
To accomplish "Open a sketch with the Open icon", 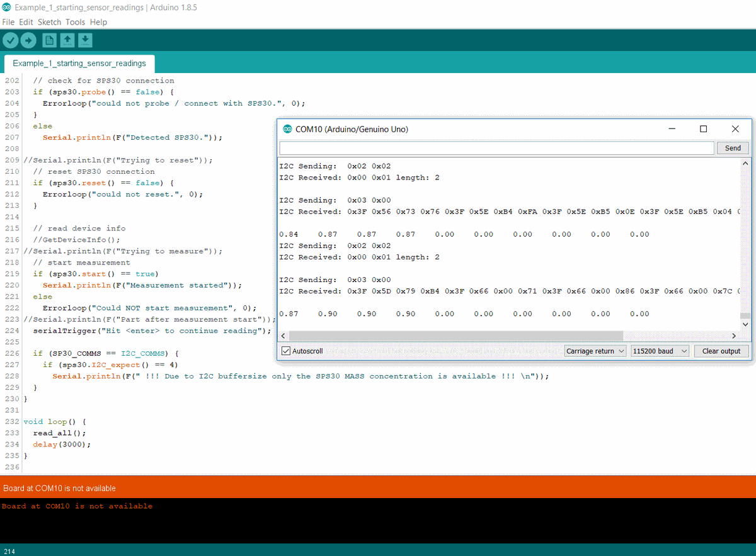I will [67, 40].
